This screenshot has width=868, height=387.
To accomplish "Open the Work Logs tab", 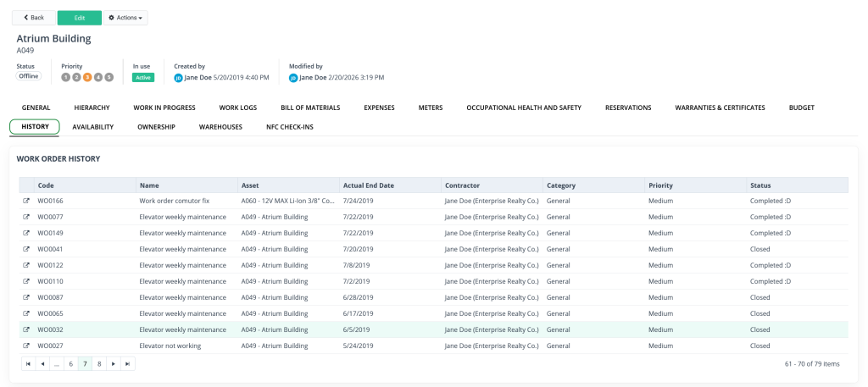I will click(x=238, y=108).
